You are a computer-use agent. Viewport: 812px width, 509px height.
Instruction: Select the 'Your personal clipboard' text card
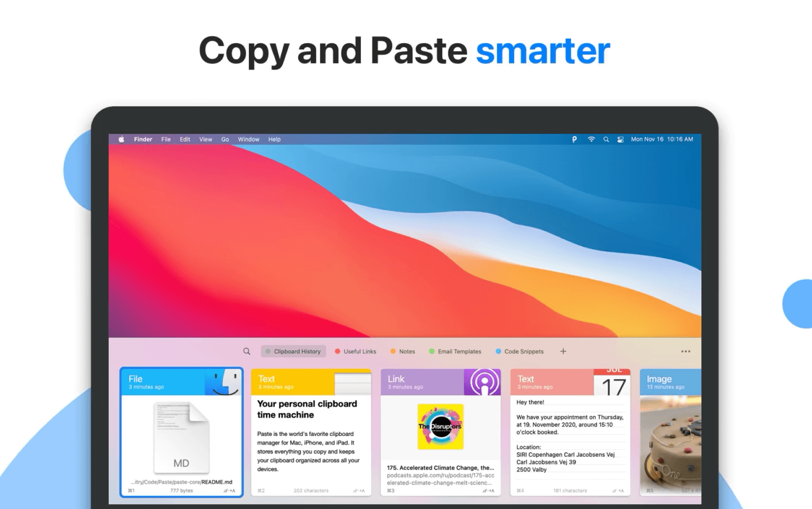(311, 432)
